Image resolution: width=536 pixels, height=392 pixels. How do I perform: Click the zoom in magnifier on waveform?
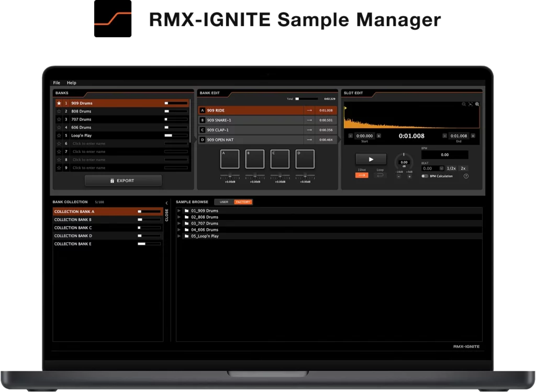point(477,104)
